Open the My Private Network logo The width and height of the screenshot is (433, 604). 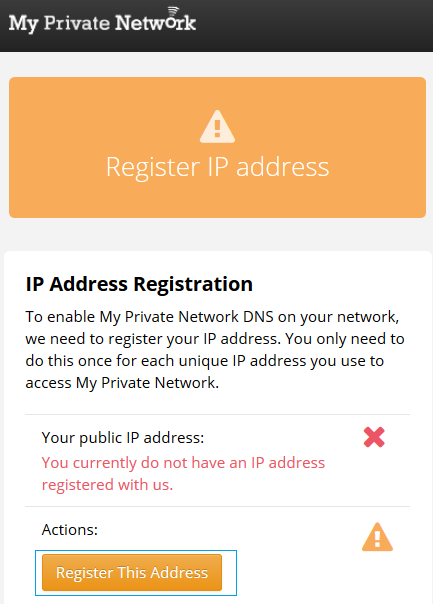(x=102, y=20)
